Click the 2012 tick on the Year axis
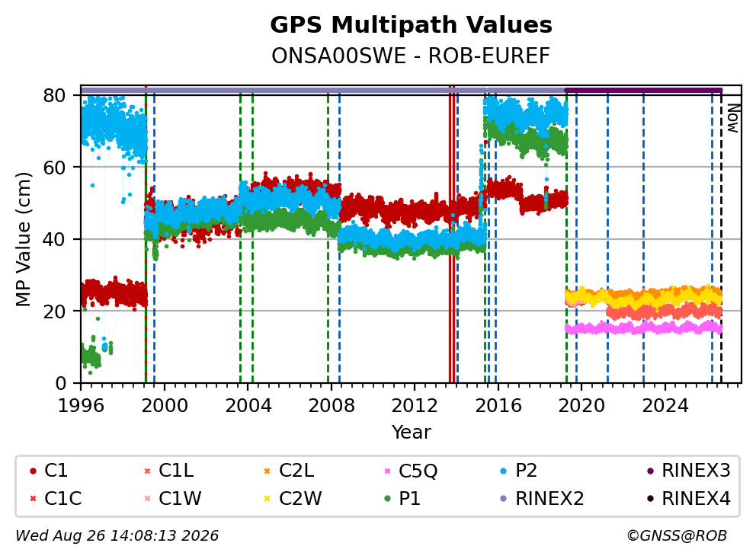The image size is (756, 559). pos(414,405)
